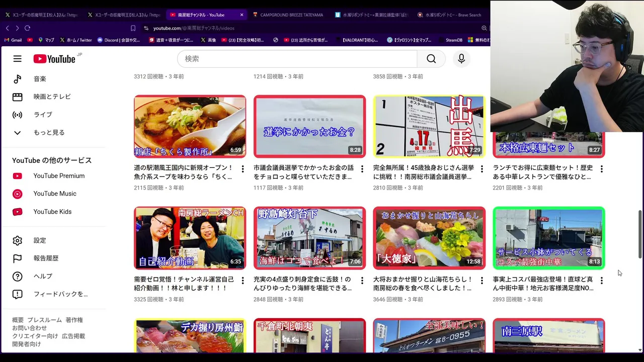
Task: Open options menu for ちくら製作所 video
Action: coord(243,169)
